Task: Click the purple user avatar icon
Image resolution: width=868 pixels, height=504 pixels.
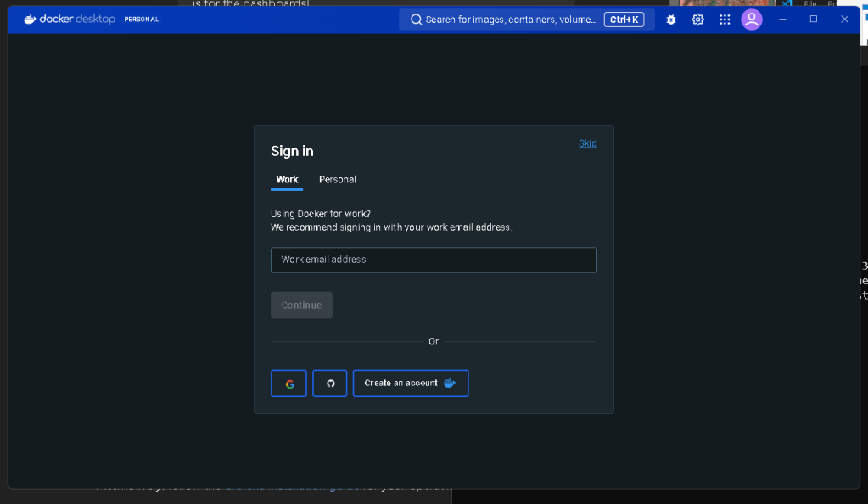Action: [751, 20]
